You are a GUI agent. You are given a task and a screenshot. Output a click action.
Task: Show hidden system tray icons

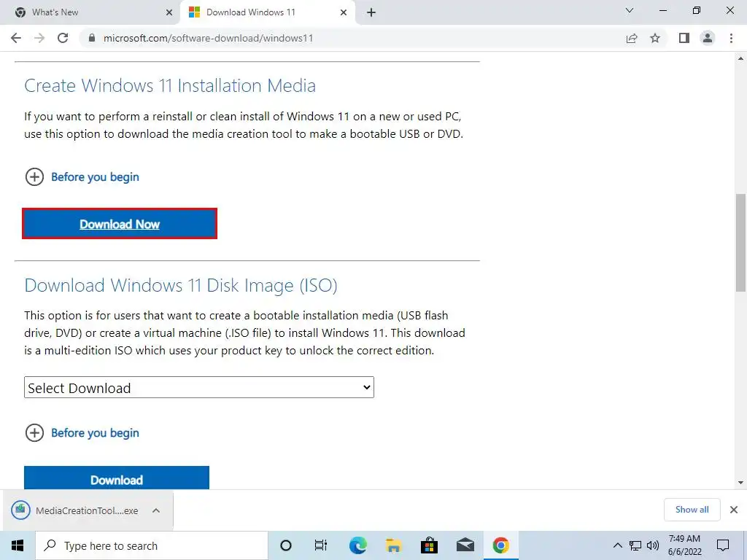click(x=617, y=545)
